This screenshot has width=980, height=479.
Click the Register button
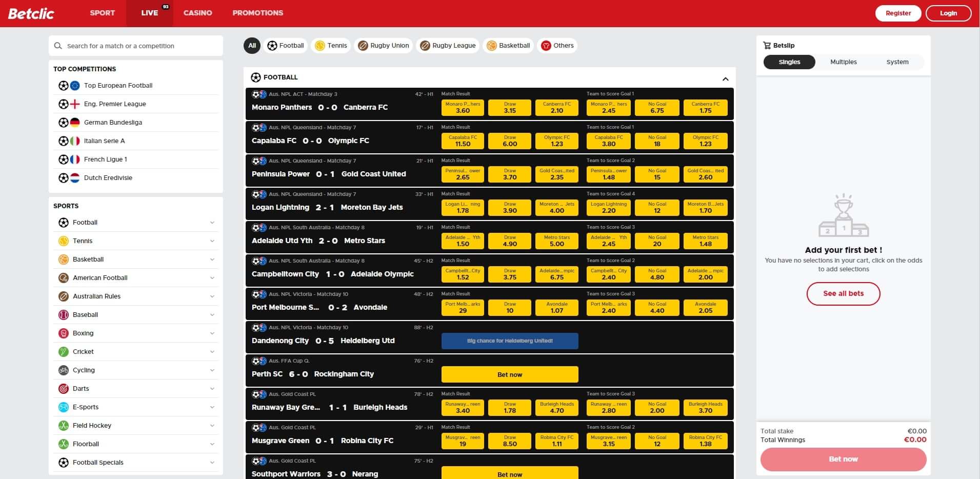pyautogui.click(x=898, y=13)
